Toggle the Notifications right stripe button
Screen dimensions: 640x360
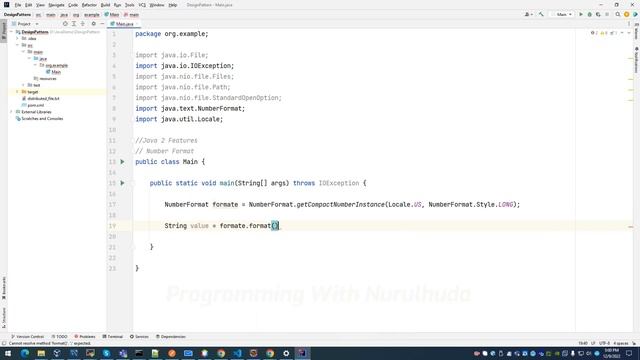tap(636, 60)
